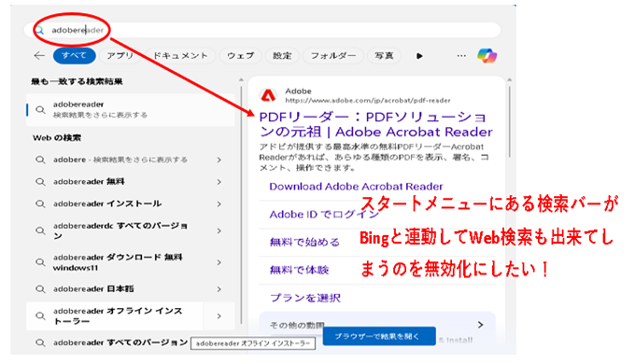This screenshot has height=364, width=635.
Task: Expand the 'adobereader ダウンロード 無料 windows11' chevron
Action: (219, 262)
